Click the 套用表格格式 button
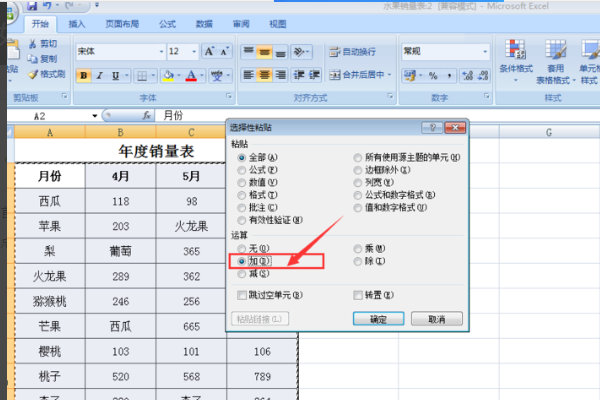The width and height of the screenshot is (600, 400). pos(556,62)
